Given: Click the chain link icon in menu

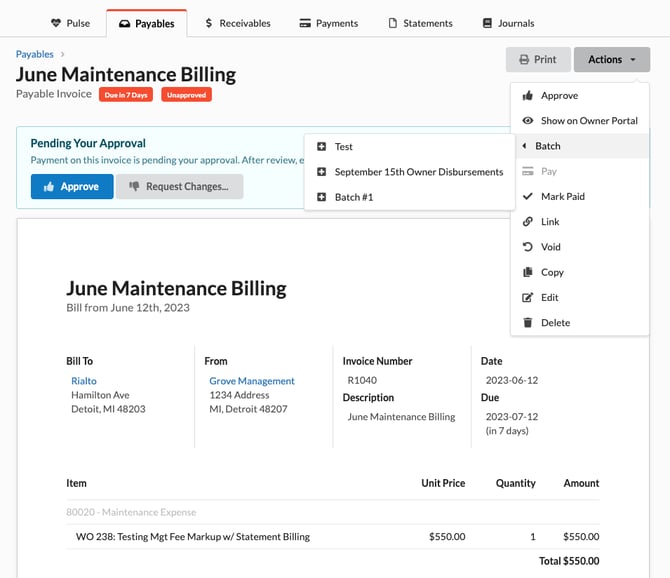Looking at the screenshot, I should click(528, 222).
